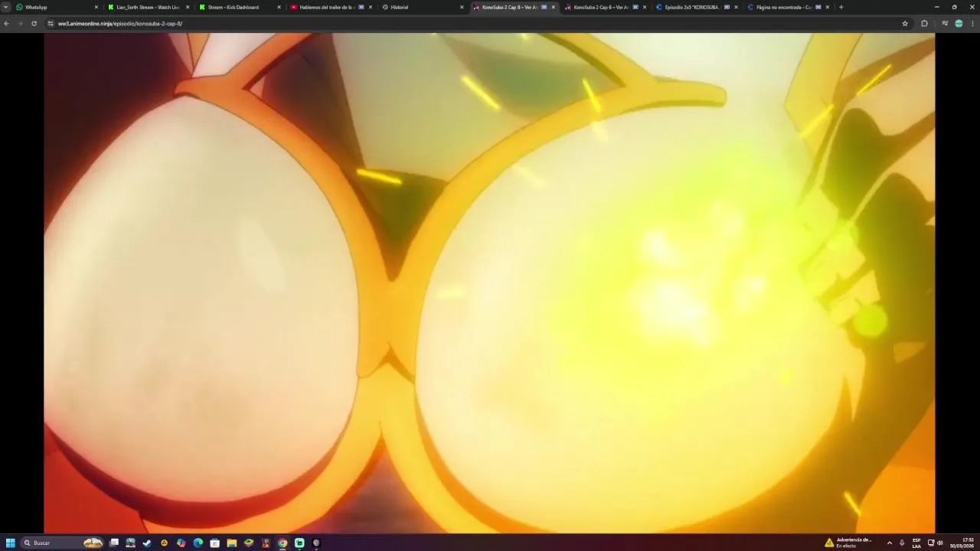Open Copilot from the taskbar
Viewport: 980px width, 551px height.
(x=181, y=543)
